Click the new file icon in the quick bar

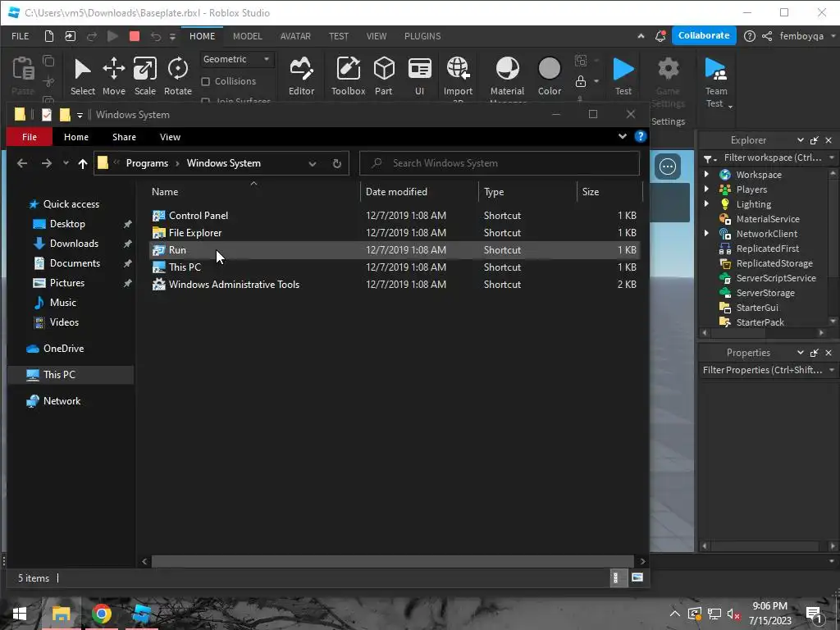(x=48, y=36)
